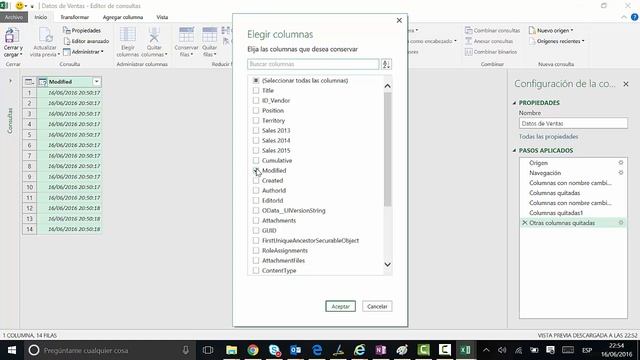The width and height of the screenshot is (640, 360).
Task: Collapse the PASOS APLICADOS section
Action: tap(515, 151)
